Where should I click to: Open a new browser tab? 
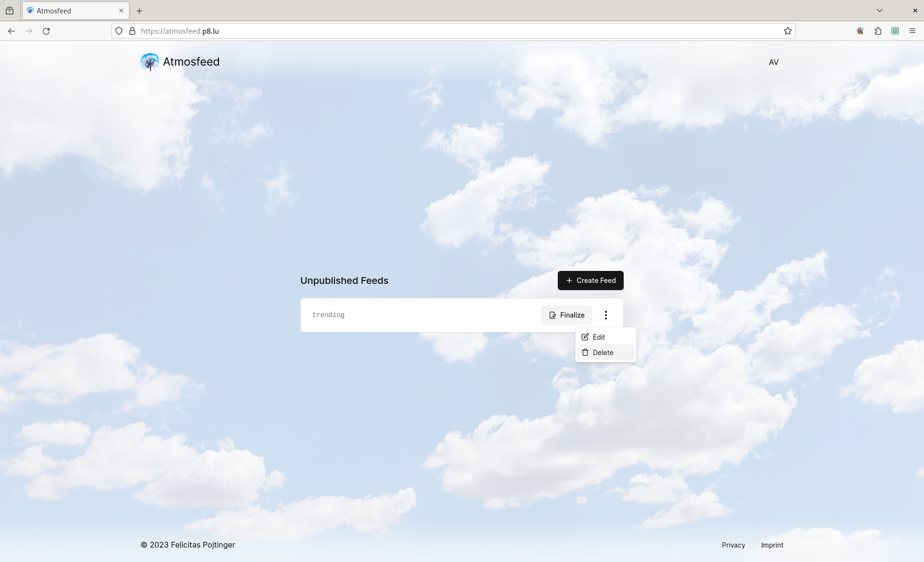[140, 11]
